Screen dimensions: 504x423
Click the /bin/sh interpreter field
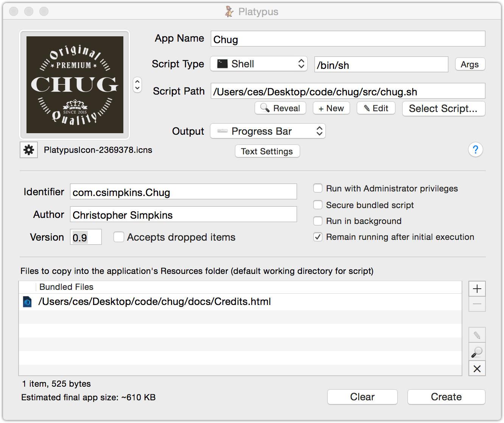381,65
